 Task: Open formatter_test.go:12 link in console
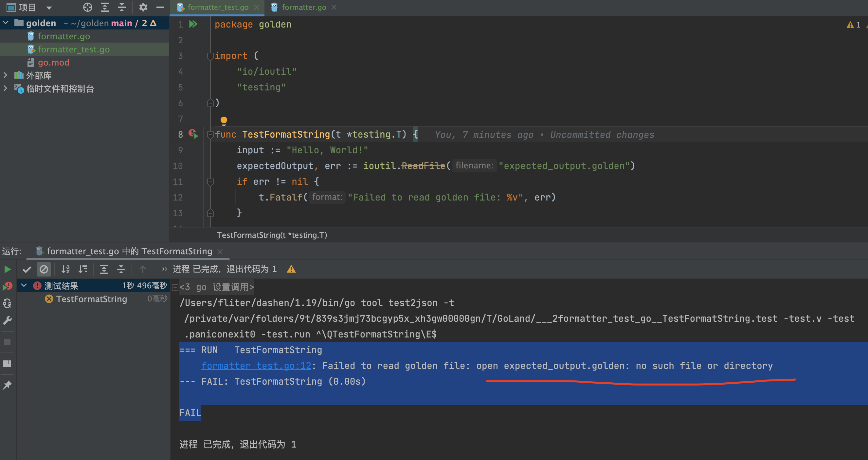(256, 366)
